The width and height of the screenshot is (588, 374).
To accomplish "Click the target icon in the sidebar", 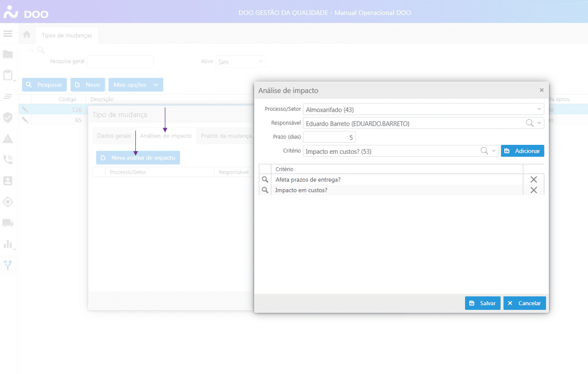I will pos(8,202).
